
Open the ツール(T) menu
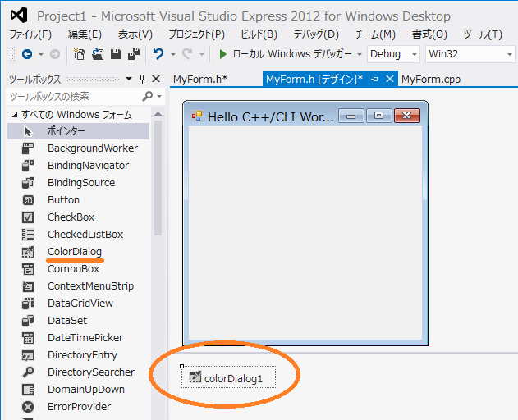(483, 34)
